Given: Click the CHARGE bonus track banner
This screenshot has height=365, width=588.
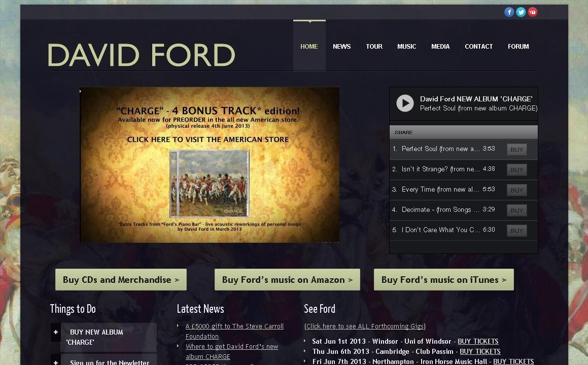Looking at the screenshot, I should pyautogui.click(x=210, y=165).
